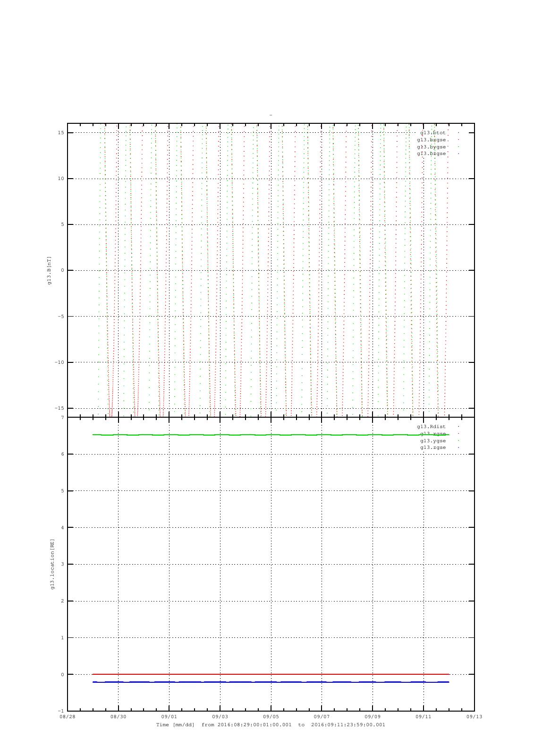The image size is (534, 756).
Task: Click the 09/13 date tick label
Action: click(475, 717)
